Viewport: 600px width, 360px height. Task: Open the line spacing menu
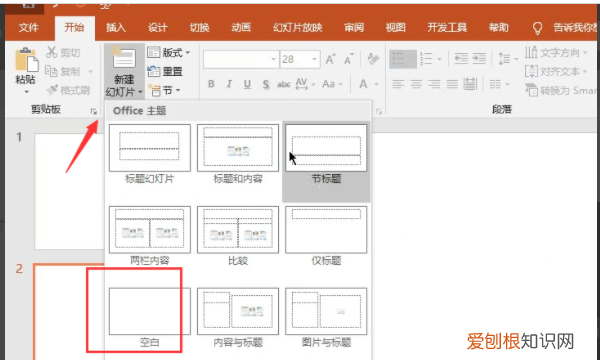[x=508, y=59]
